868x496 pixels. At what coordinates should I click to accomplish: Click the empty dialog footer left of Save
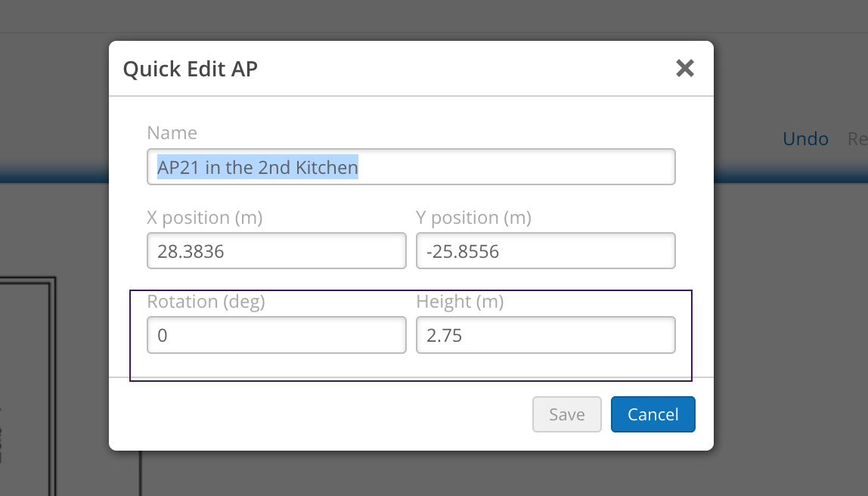click(x=318, y=414)
